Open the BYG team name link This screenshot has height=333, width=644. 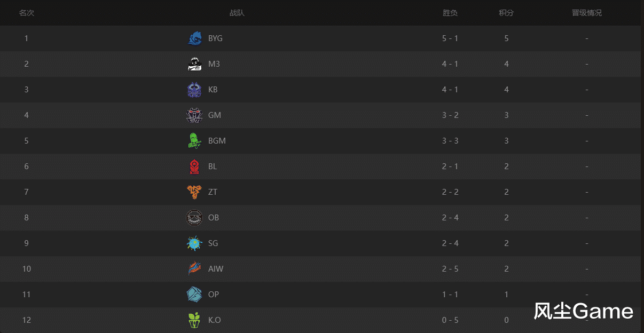pyautogui.click(x=215, y=38)
